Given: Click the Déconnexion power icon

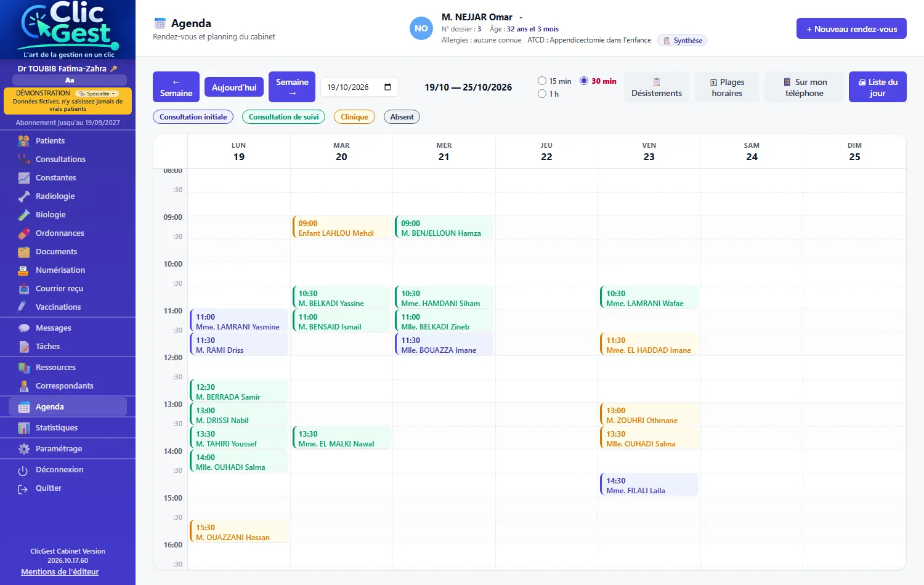Looking at the screenshot, I should click(x=23, y=470).
